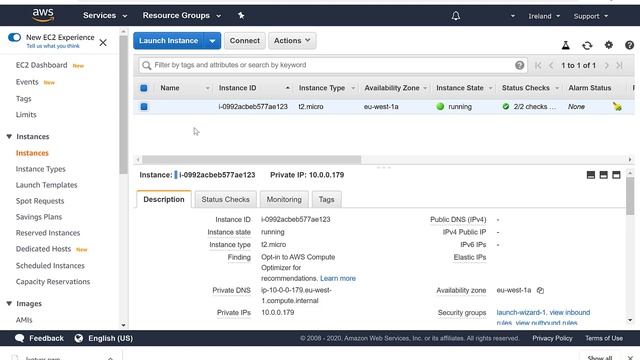Open Tell us what you think link
Screen dimensions: 640x360
pos(53,46)
